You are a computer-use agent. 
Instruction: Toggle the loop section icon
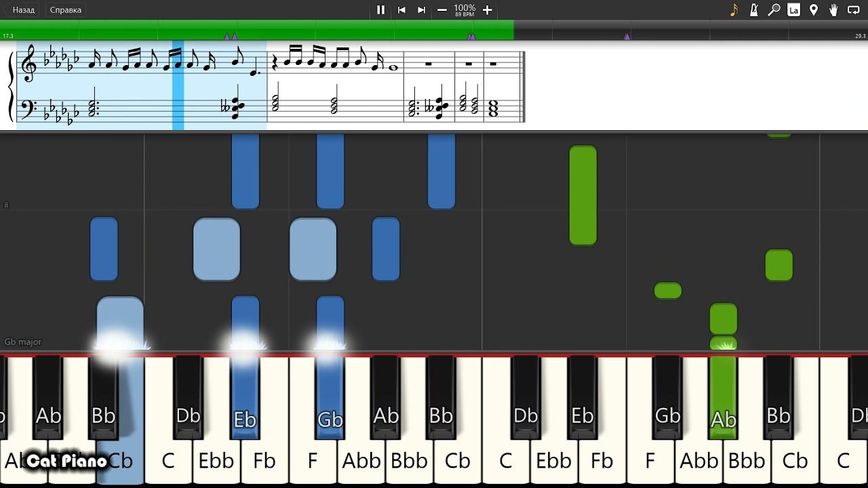854,9
